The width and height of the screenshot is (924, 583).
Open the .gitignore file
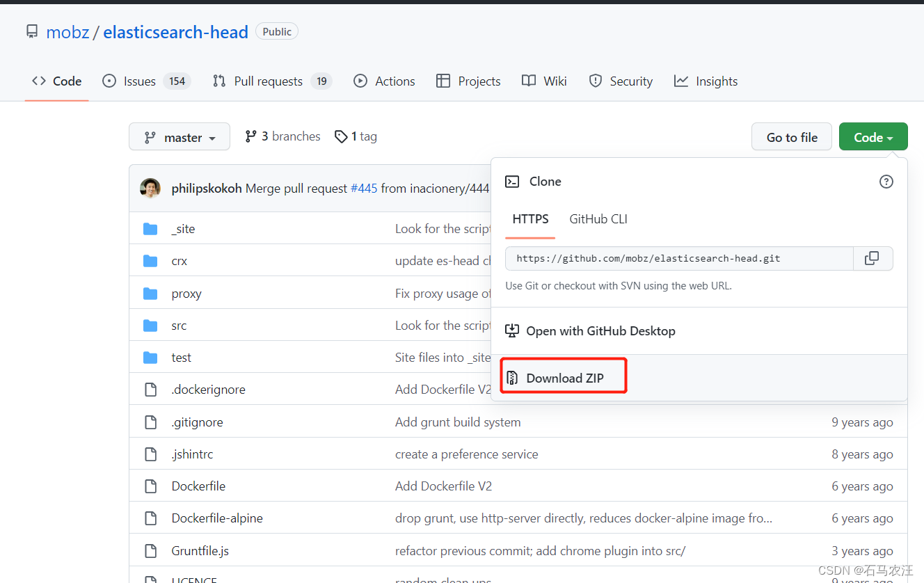click(197, 422)
